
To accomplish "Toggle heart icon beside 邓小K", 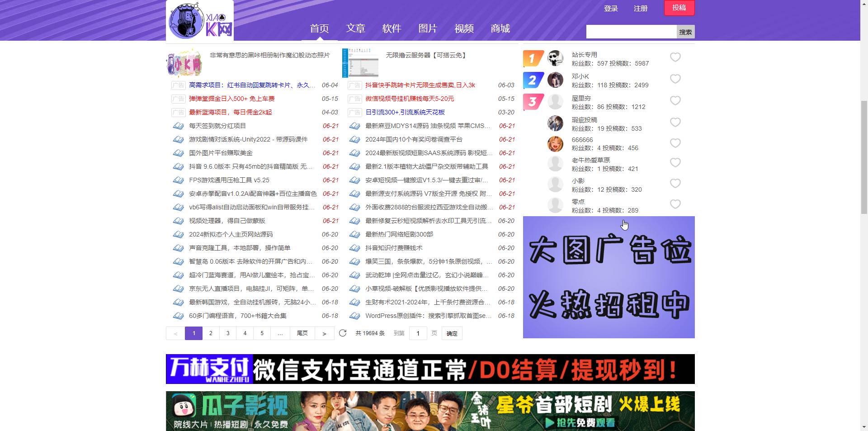I will coord(675,79).
